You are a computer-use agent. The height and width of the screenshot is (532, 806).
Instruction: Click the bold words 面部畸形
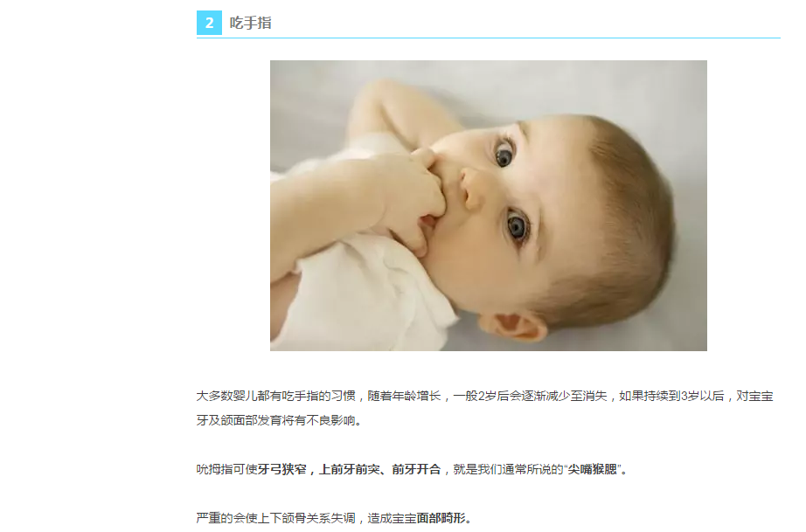[x=441, y=518]
